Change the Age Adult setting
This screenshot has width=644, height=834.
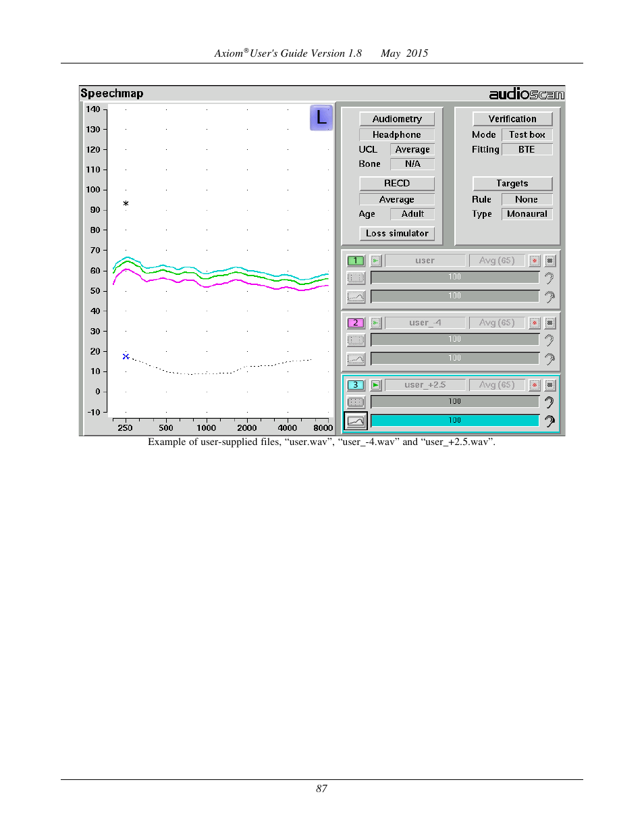[412, 214]
